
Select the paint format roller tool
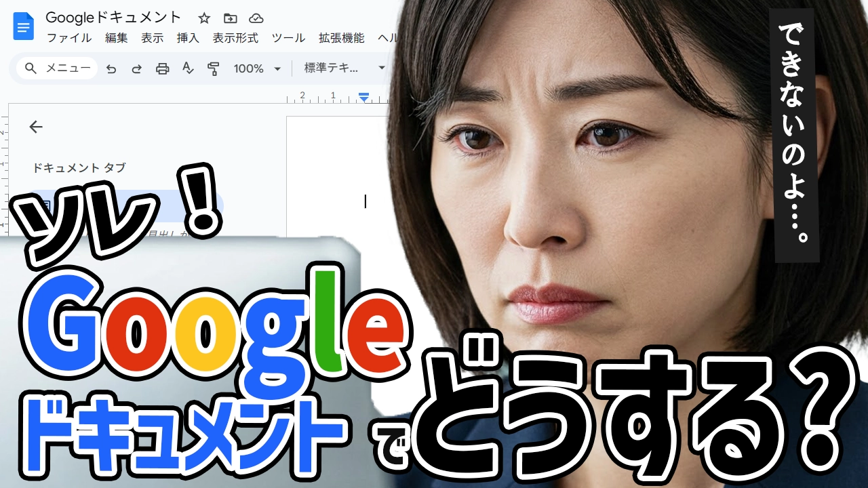coord(214,68)
